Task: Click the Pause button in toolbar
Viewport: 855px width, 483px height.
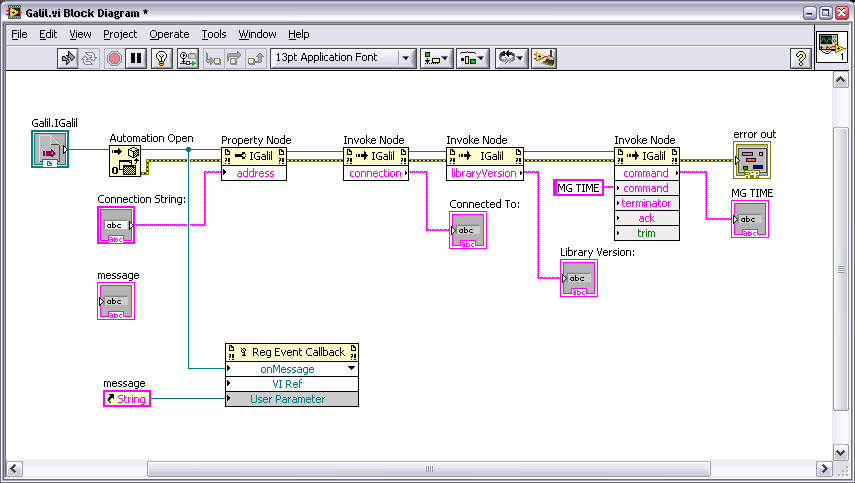Action: (136, 58)
